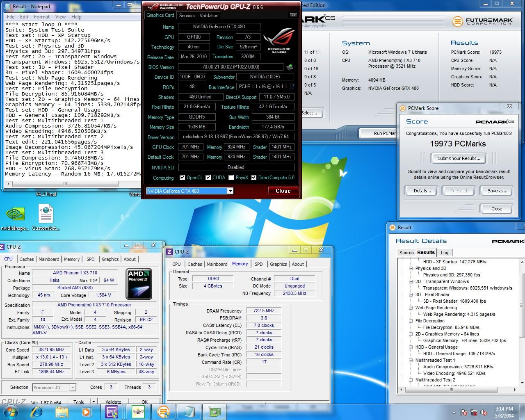
Task: Collapse the Web Page Rendering node
Action: point(411,308)
